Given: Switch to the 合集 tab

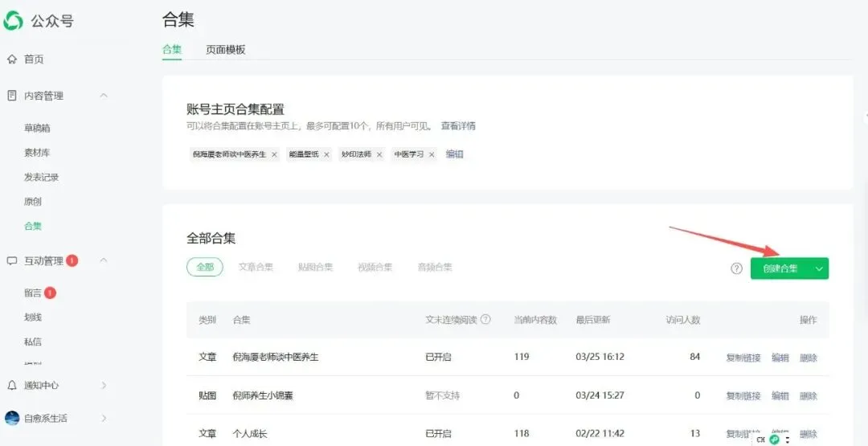Looking at the screenshot, I should tap(172, 49).
